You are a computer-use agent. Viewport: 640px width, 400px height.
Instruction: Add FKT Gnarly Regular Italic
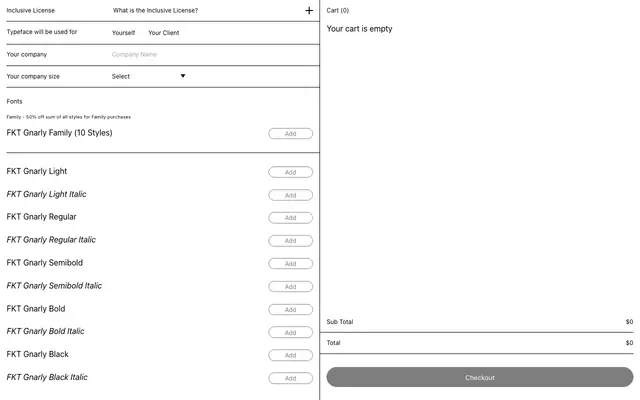[291, 241]
